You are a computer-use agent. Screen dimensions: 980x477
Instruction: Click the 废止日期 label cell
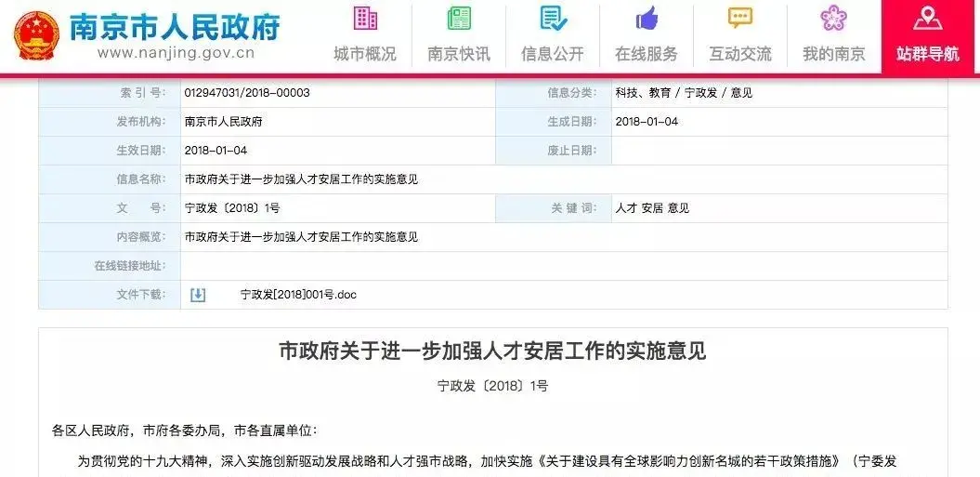pyautogui.click(x=554, y=151)
